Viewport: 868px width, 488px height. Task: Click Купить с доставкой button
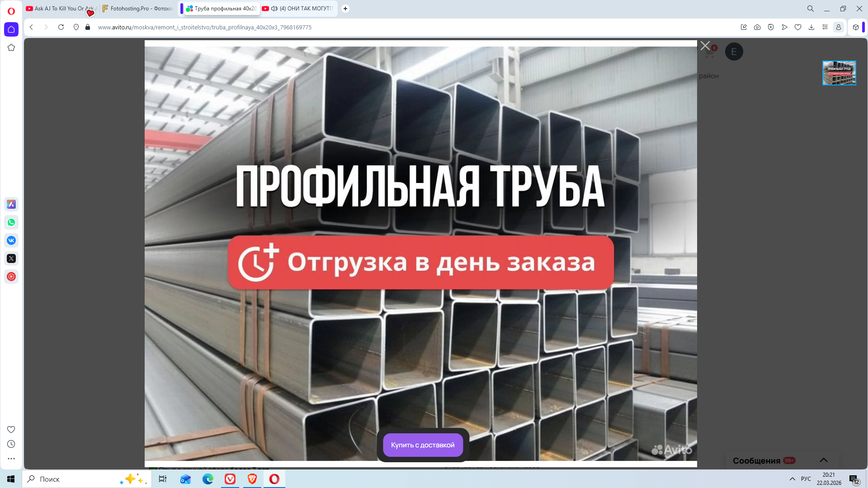click(423, 445)
